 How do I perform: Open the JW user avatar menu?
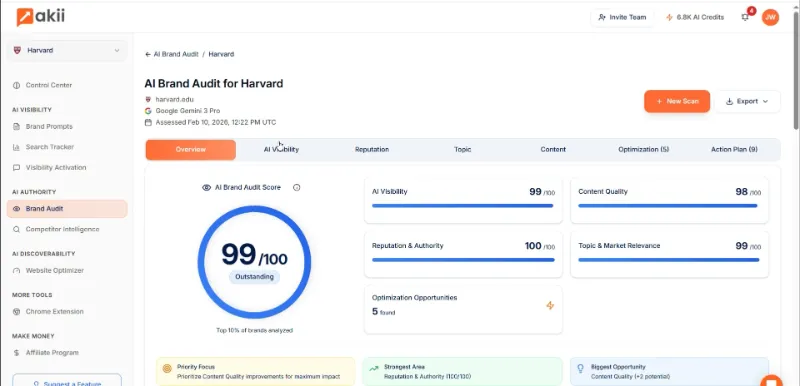[x=770, y=17]
